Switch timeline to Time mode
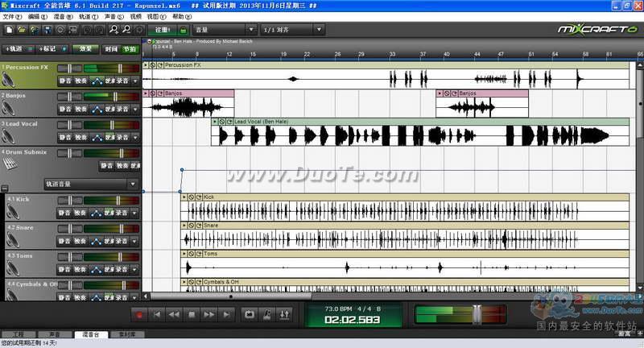Viewport: 644px width, 348px height. 111,49
